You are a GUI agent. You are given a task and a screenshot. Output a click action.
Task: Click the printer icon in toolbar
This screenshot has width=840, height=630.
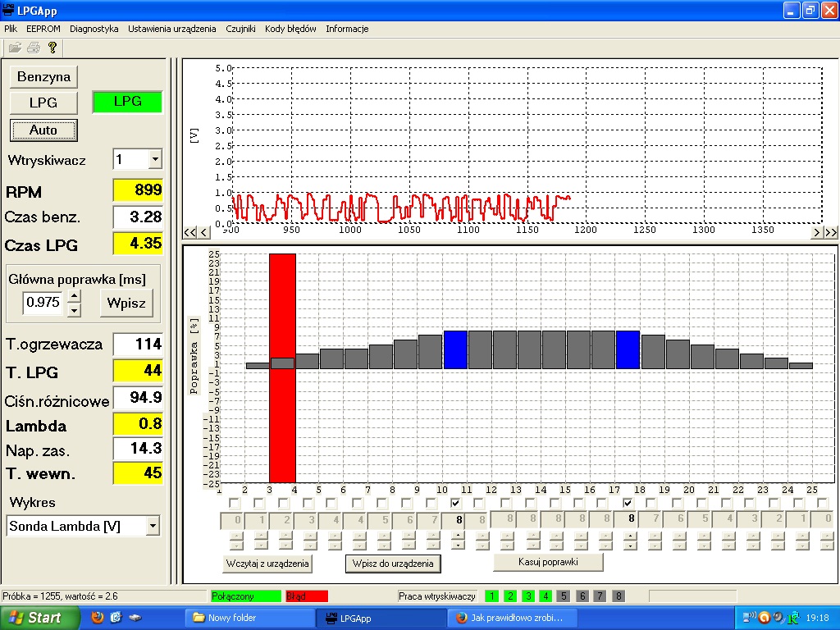34,48
